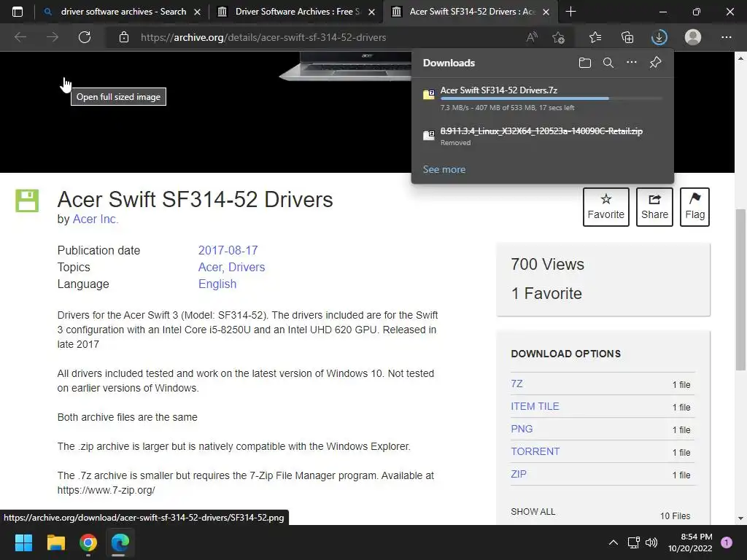Click the browser Back arrow
Image resolution: width=747 pixels, height=560 pixels.
pyautogui.click(x=20, y=37)
